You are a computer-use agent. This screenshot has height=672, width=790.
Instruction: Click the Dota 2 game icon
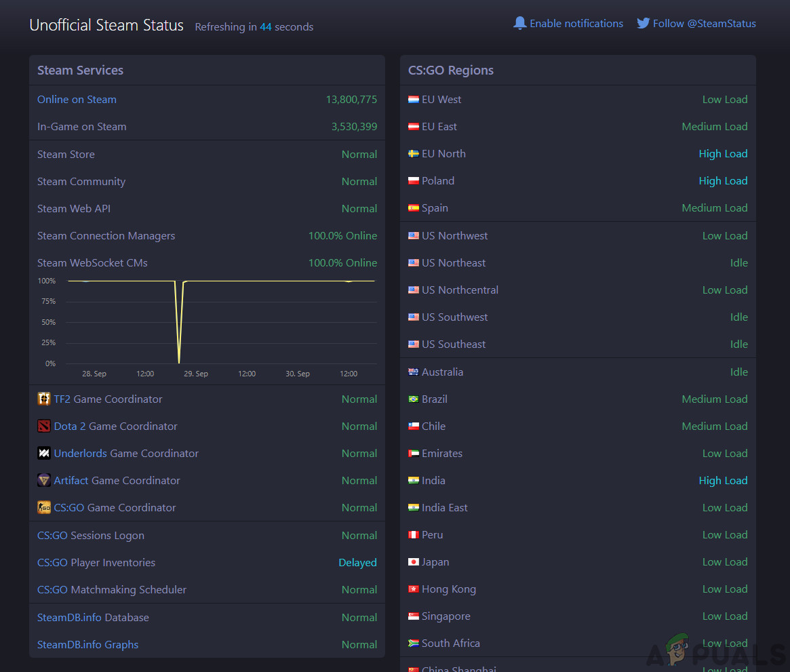(44, 426)
